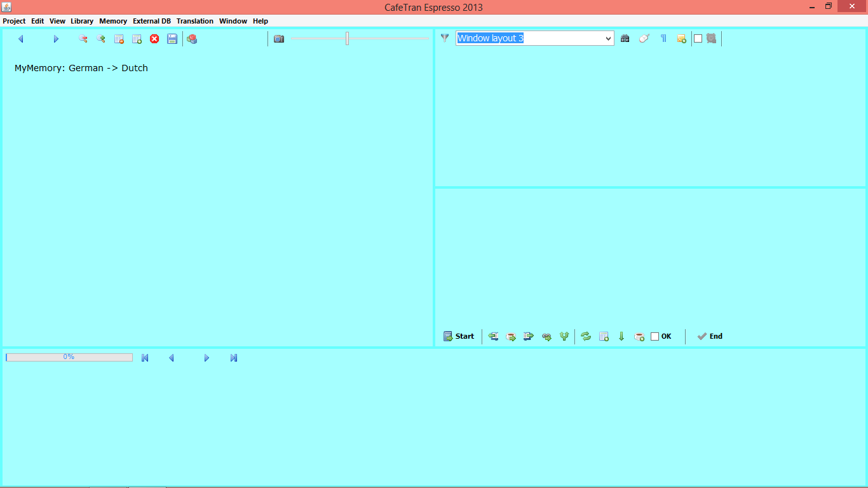Toggle the blue pilcrow paragraph marks icon
The height and width of the screenshot is (488, 868).
(x=663, y=38)
